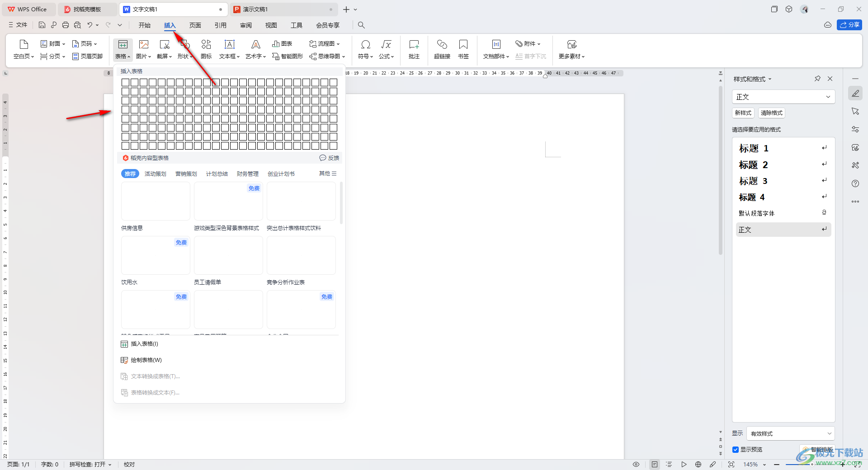Click the first cell of table grid
The height and width of the screenshot is (470, 868).
coord(126,82)
